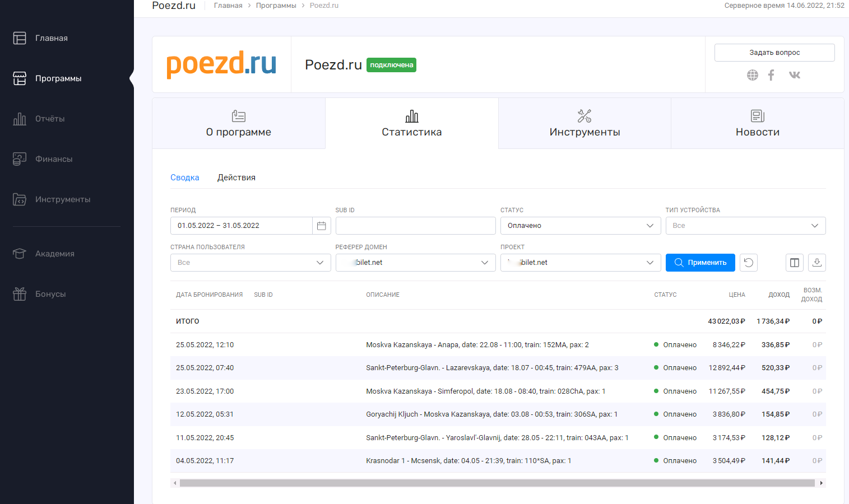
Task: Switch to the О программе tab
Action: point(239,123)
